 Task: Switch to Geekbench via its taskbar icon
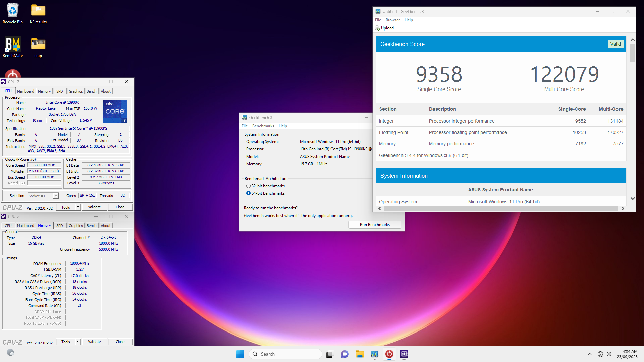(375, 354)
